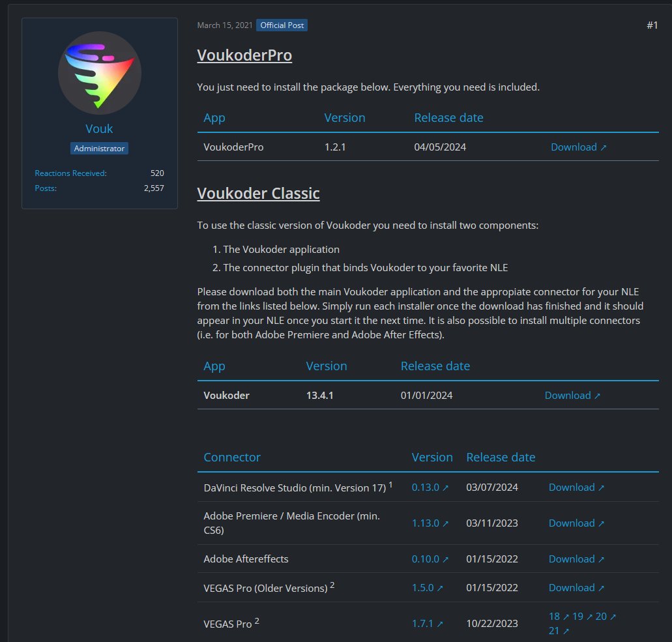Click the 03/07/2024 release date cell
This screenshot has width=672, height=642.
pos(492,488)
